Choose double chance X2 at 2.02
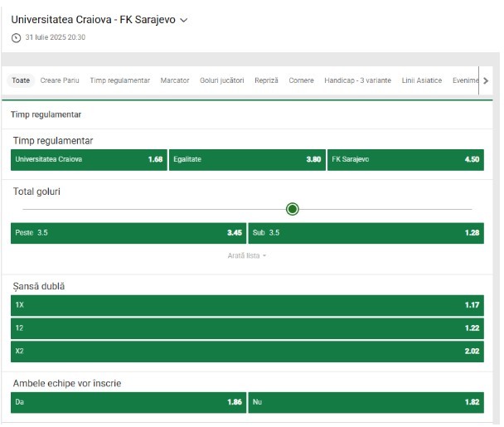The width and height of the screenshot is (504, 427). coord(247,352)
